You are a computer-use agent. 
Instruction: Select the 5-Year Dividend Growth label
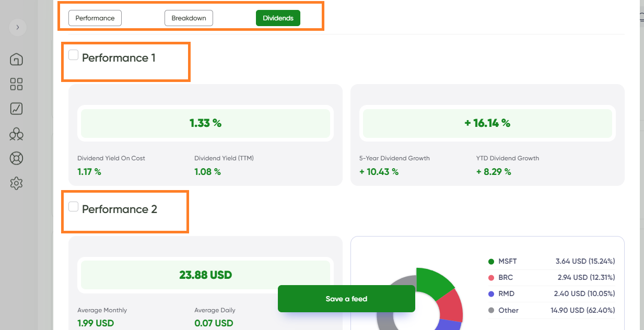[394, 158]
